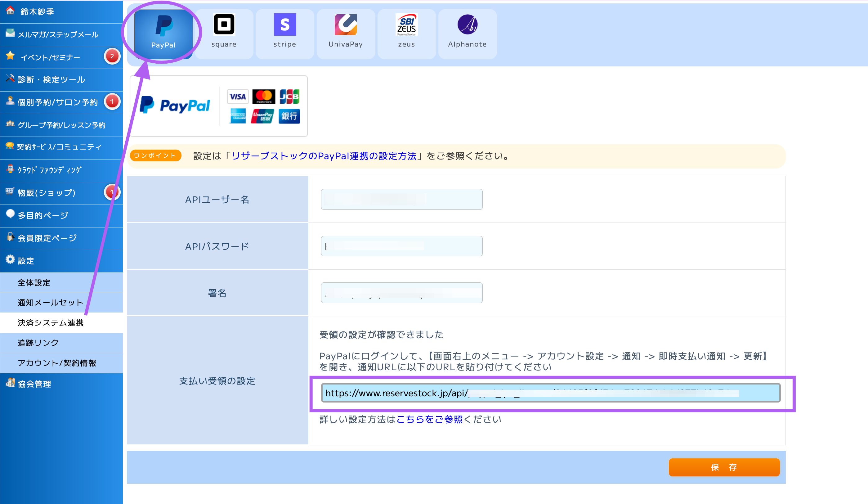Open グループ予約/レッスン予約 menu
The height and width of the screenshot is (504, 868).
coord(61,125)
